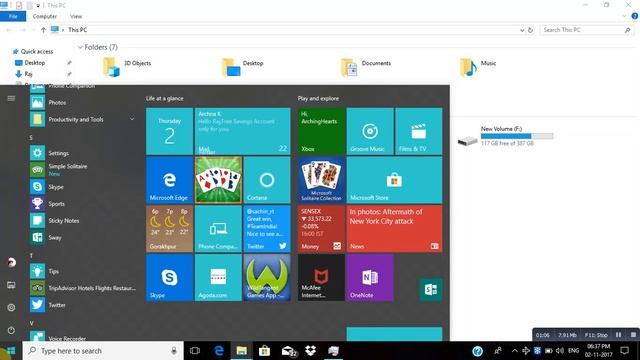Click the New Volume (F:) drive usage bar
The image size is (640, 360).
pyautogui.click(x=517, y=136)
